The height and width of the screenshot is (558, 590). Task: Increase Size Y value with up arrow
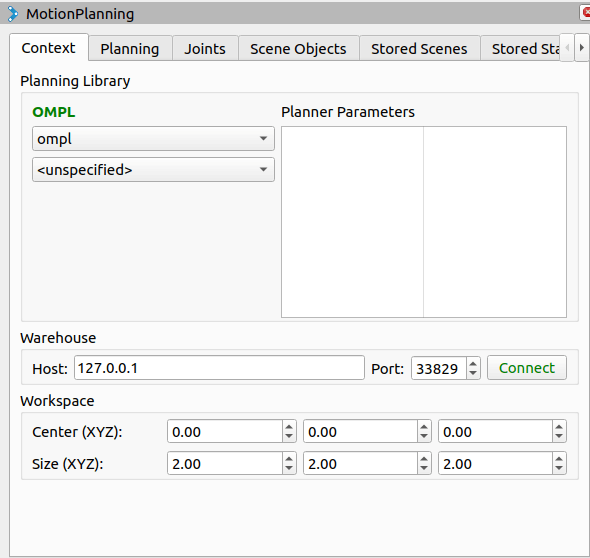point(424,459)
